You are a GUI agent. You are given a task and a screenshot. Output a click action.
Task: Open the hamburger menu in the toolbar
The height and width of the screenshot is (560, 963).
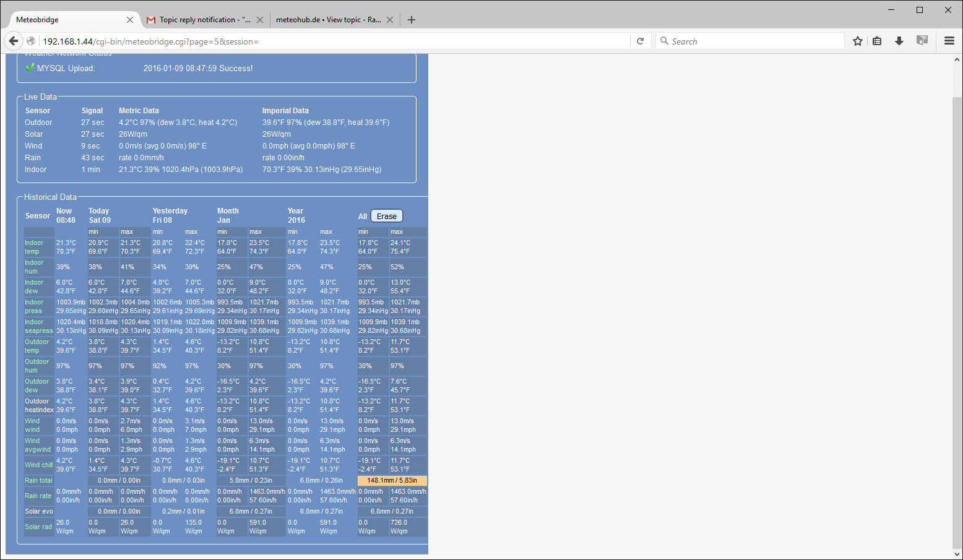949,41
